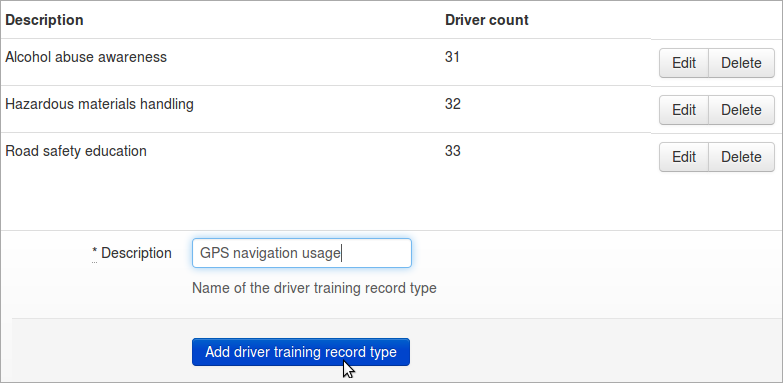
Task: Edit the Hazardous materials handling record type
Action: 684,110
